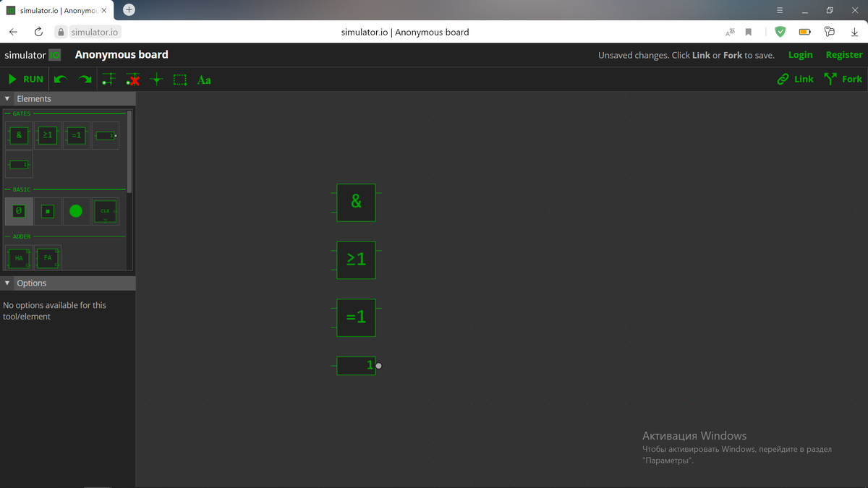Pick the HA half adder element

click(19, 257)
